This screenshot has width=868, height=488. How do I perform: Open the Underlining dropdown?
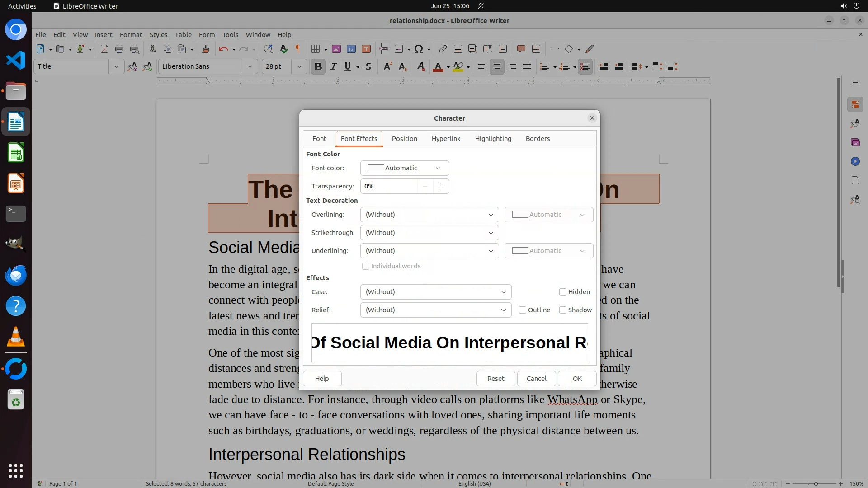[x=429, y=251]
